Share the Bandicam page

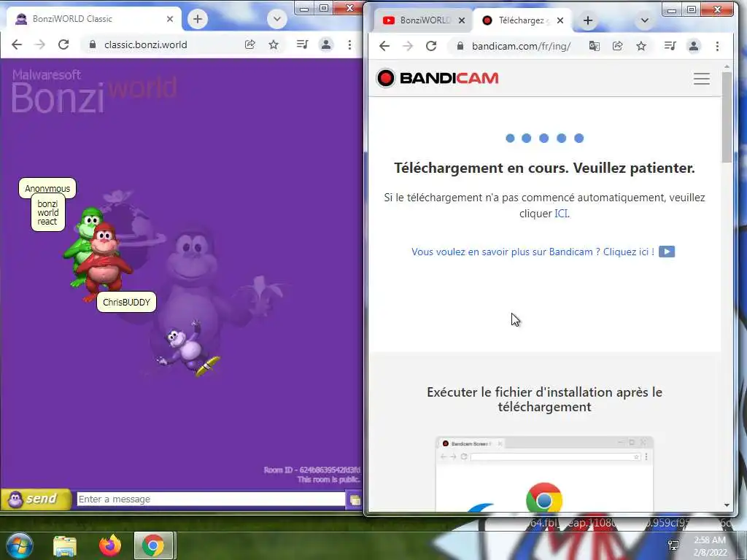tap(617, 46)
